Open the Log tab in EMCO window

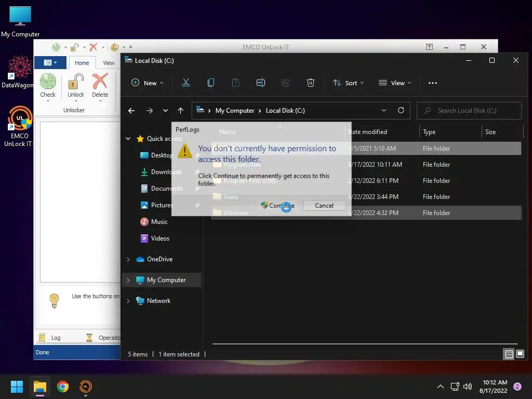[49, 338]
